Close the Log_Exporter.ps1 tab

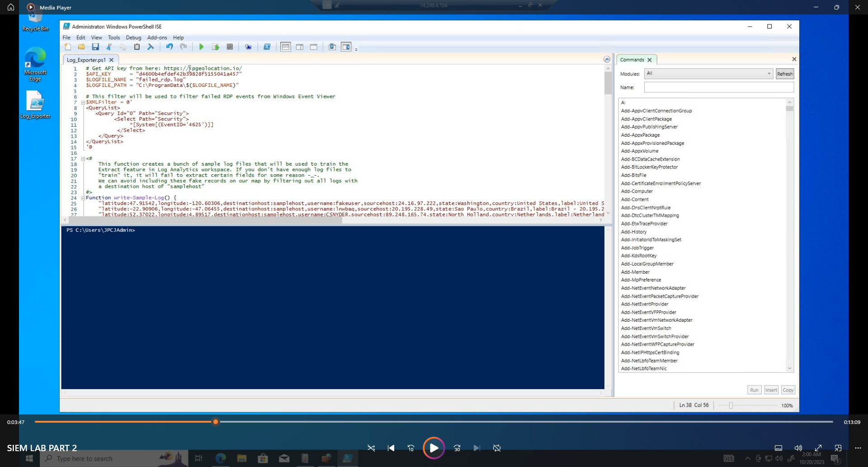tap(112, 60)
